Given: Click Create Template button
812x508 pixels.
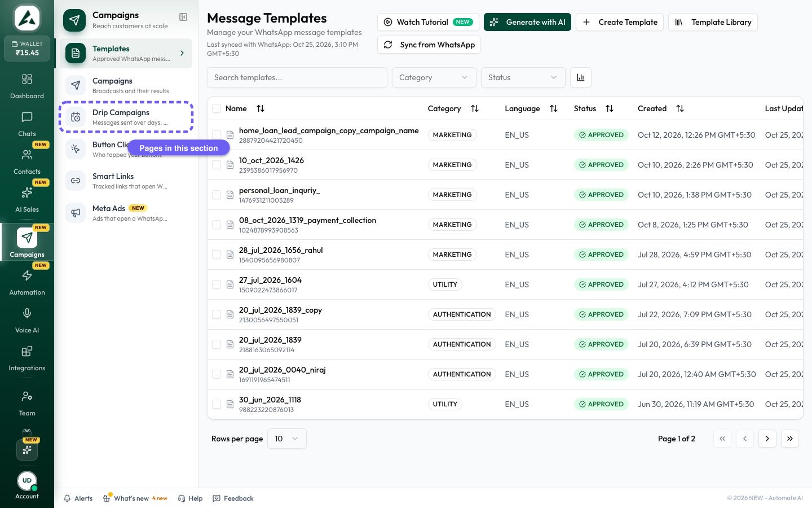Looking at the screenshot, I should point(620,22).
